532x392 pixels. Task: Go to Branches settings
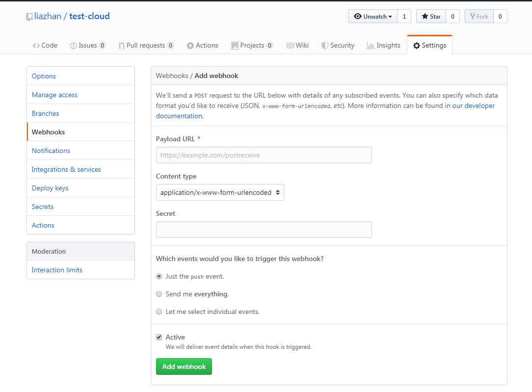click(81, 113)
